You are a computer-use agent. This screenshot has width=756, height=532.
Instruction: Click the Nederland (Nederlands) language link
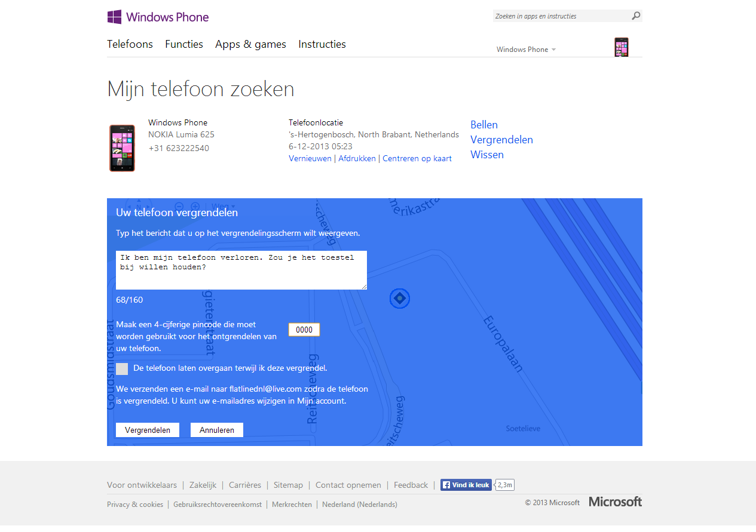pyautogui.click(x=360, y=505)
